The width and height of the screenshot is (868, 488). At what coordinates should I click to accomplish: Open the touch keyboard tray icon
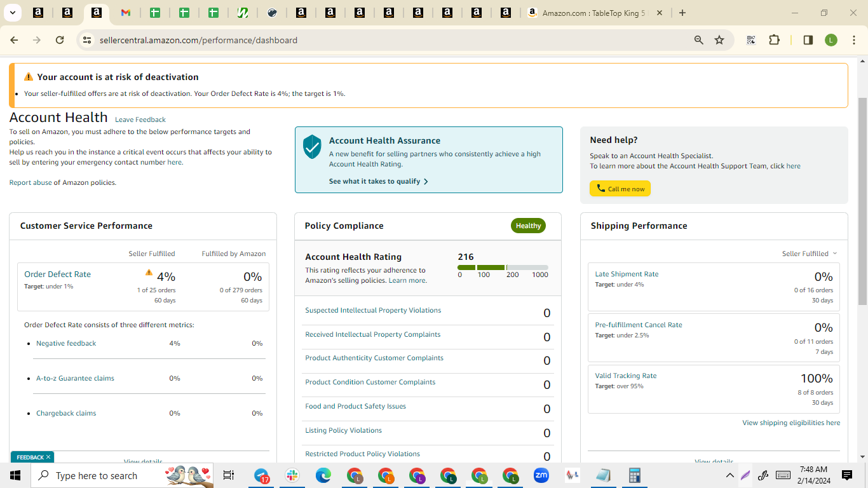pyautogui.click(x=783, y=475)
